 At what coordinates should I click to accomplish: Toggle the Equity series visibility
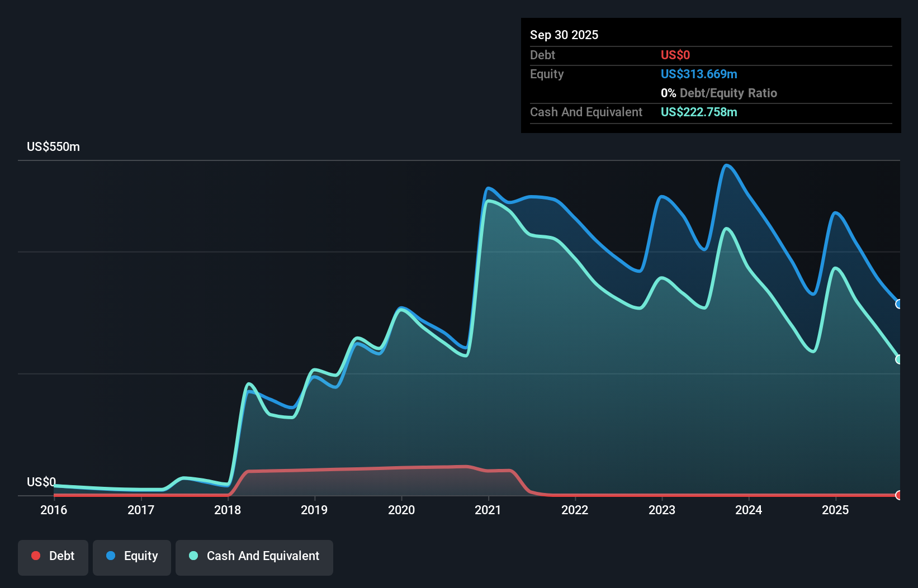[x=131, y=556]
